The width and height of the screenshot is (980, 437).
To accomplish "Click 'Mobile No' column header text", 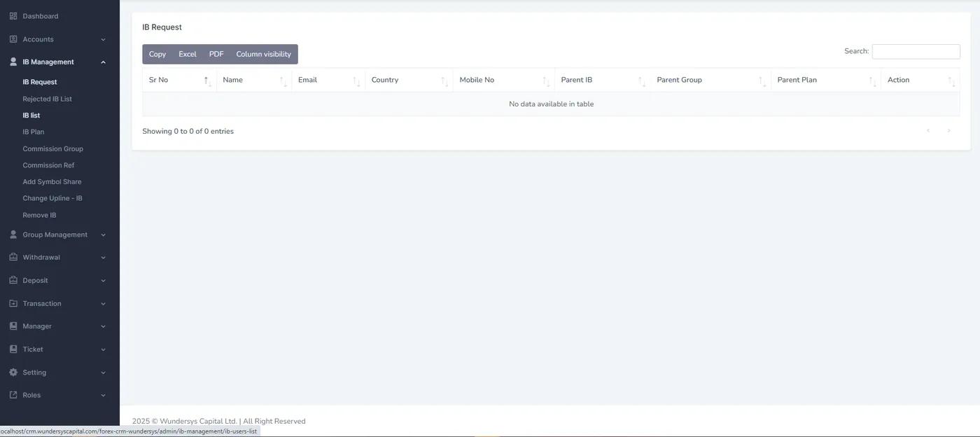I will click(477, 80).
